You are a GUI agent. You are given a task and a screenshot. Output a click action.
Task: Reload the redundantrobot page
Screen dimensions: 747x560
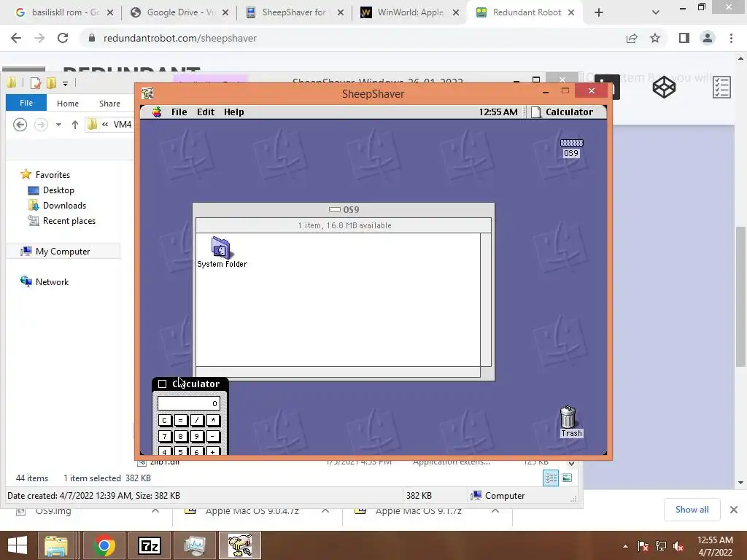coord(63,38)
